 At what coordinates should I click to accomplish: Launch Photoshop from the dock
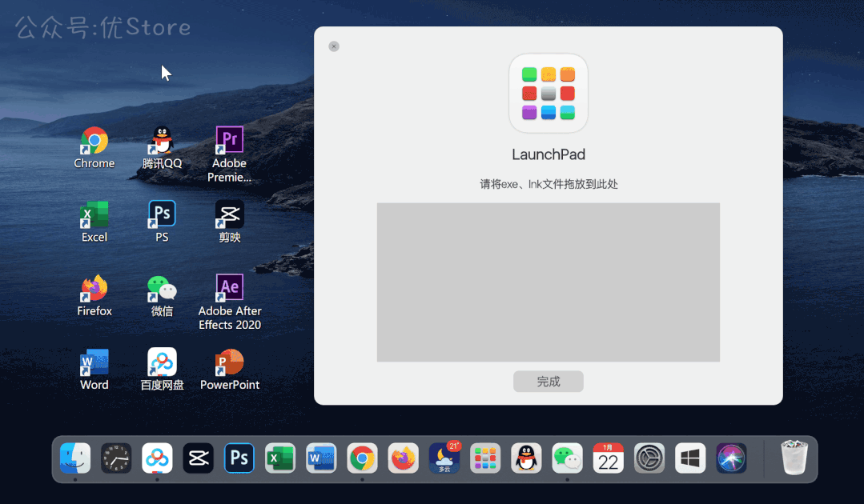(x=239, y=458)
